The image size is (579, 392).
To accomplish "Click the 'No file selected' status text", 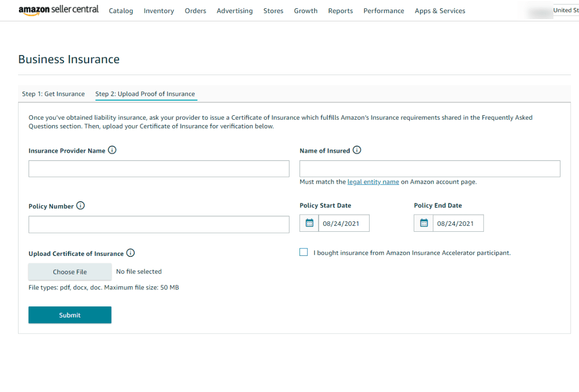I will point(139,271).
